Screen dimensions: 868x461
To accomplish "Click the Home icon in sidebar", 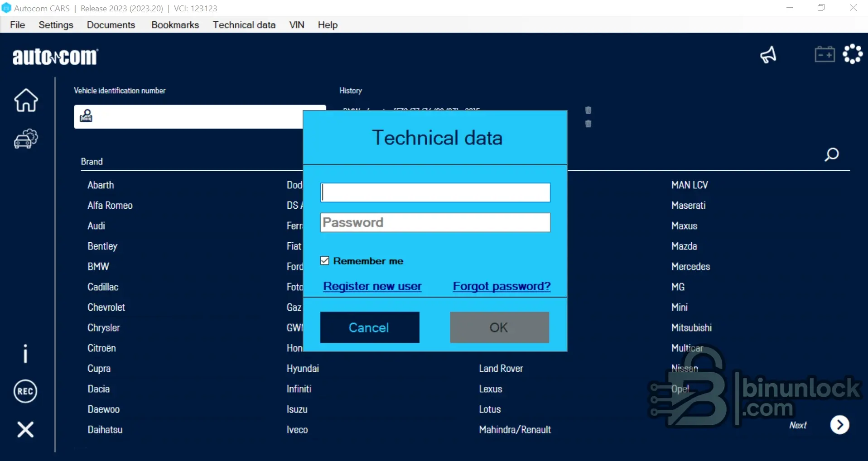I will point(26,100).
